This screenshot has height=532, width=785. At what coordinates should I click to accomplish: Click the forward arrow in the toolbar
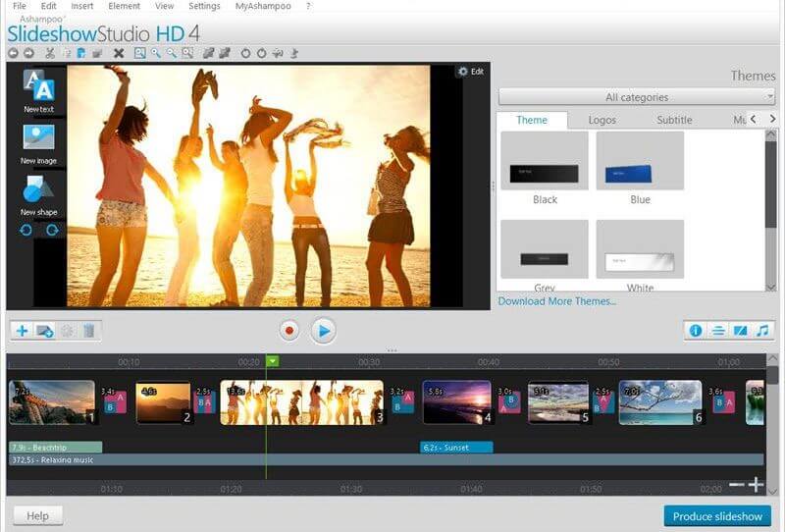(29, 53)
